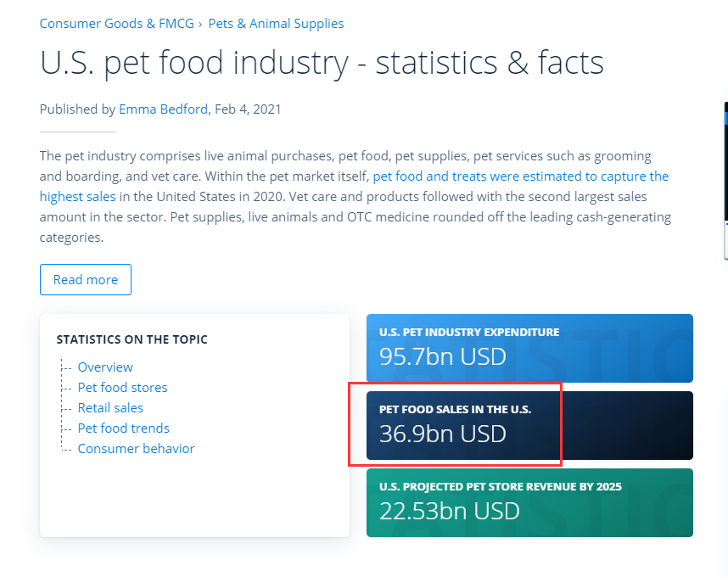Viewport: 728px width, 577px height.
Task: Open the Retail sales topic
Action: coord(110,408)
